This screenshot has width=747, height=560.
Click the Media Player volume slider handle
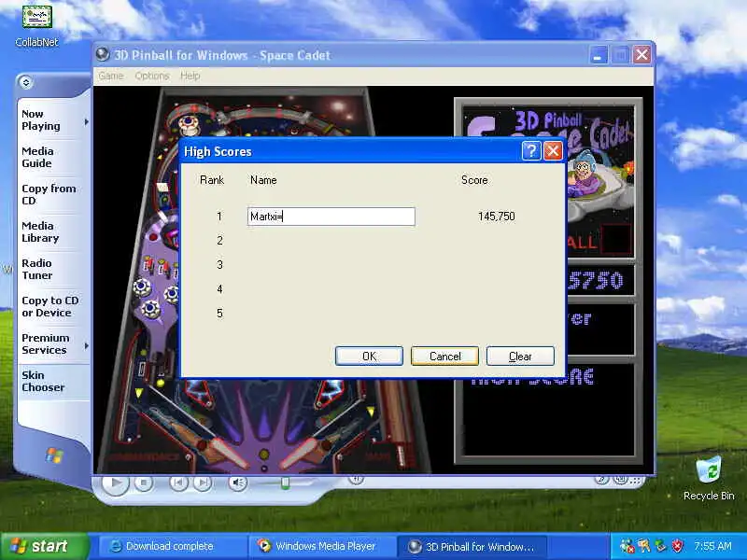coord(285,483)
